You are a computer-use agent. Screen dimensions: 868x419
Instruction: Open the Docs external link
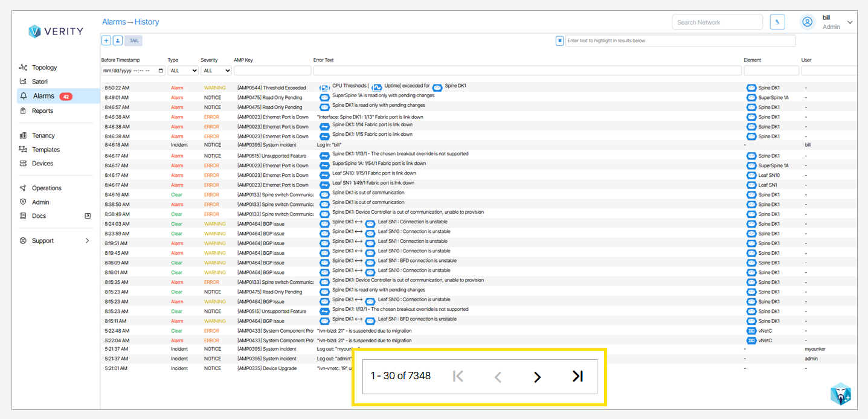coord(87,216)
